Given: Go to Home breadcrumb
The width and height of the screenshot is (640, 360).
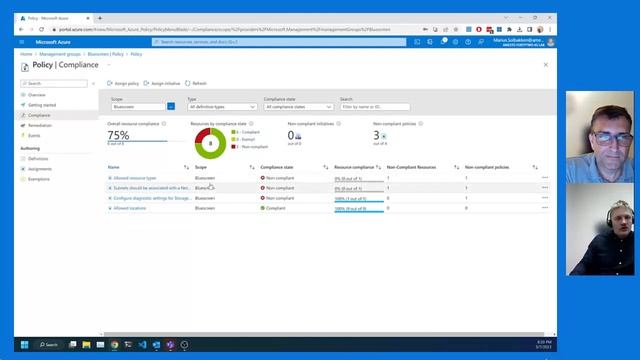Looking at the screenshot, I should point(26,54).
